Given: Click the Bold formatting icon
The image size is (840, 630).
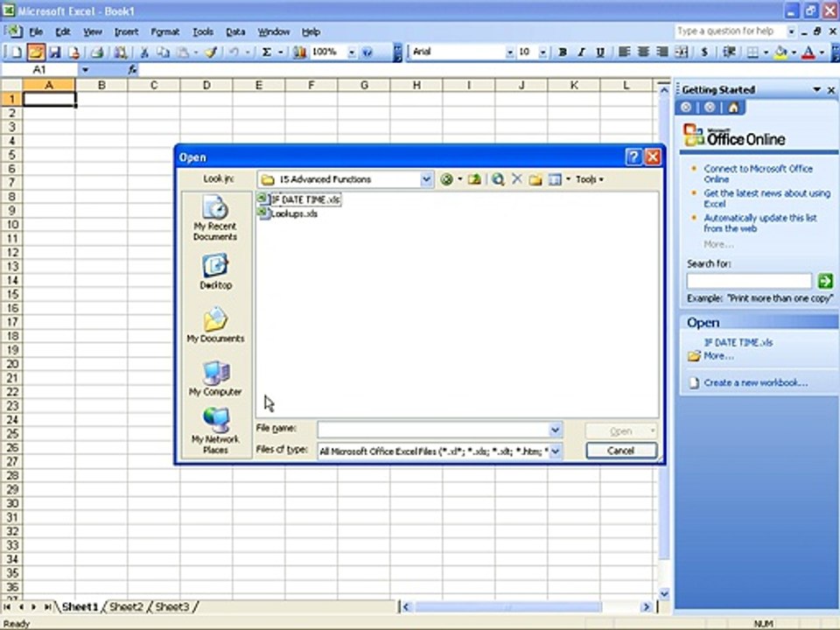Looking at the screenshot, I should 563,52.
